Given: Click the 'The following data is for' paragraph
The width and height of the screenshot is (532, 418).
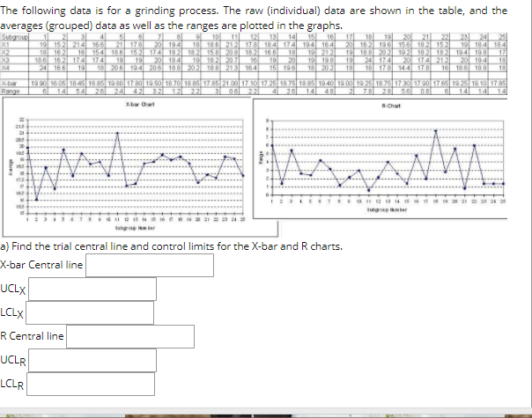Looking at the screenshot, I should pyautogui.click(x=254, y=18).
